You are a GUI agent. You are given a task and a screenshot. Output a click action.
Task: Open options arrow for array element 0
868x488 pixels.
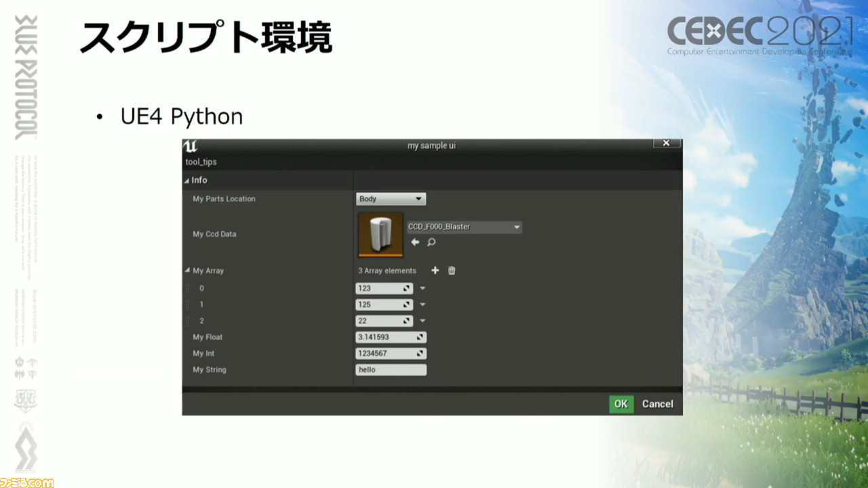(422, 288)
